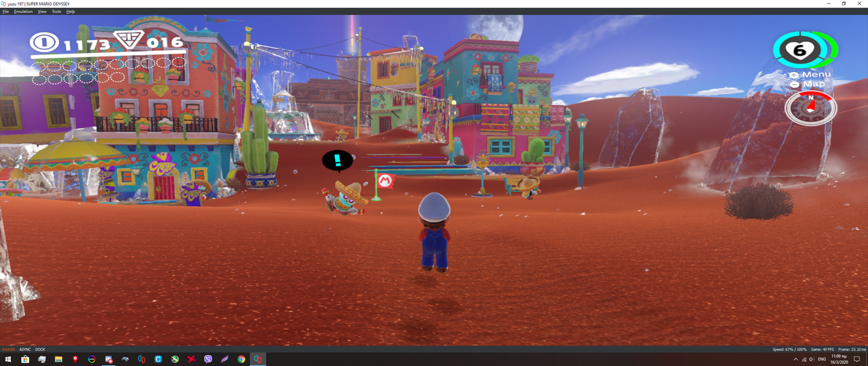Click the red Mario checkpoint flag
The height and width of the screenshot is (366, 868).
click(x=384, y=180)
